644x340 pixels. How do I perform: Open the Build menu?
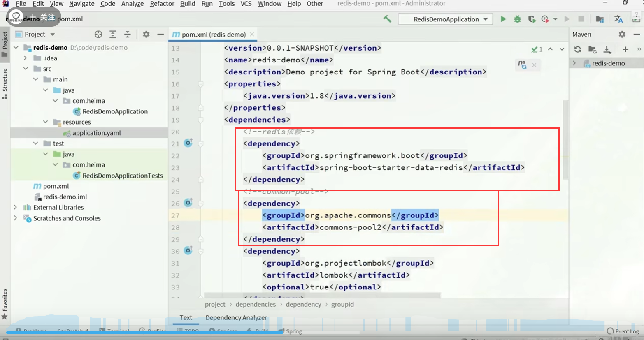pyautogui.click(x=188, y=4)
